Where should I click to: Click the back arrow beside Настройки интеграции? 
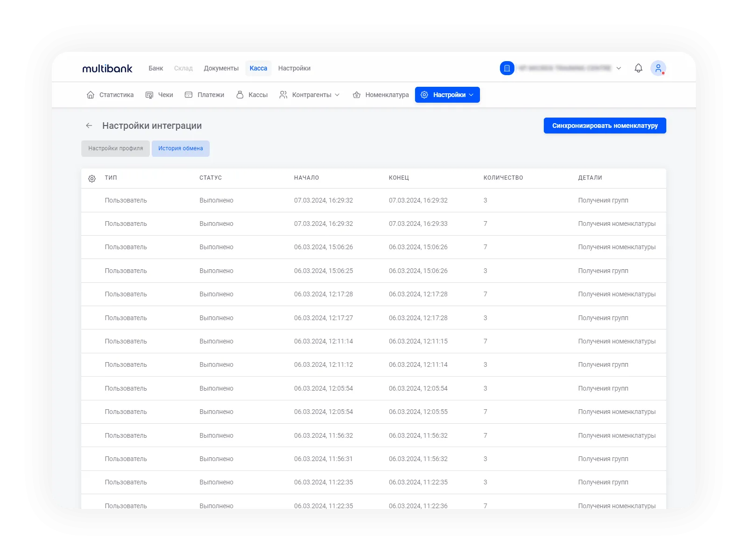(89, 126)
